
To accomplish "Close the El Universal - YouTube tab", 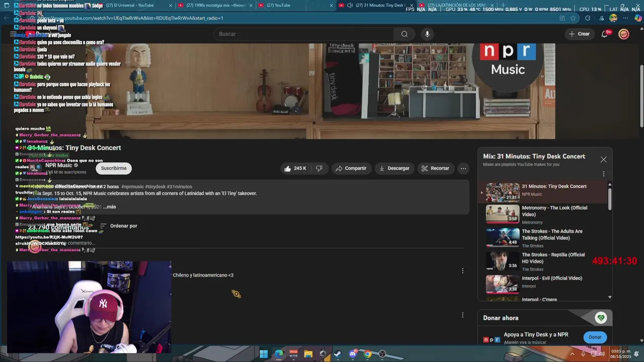I will point(171,6).
